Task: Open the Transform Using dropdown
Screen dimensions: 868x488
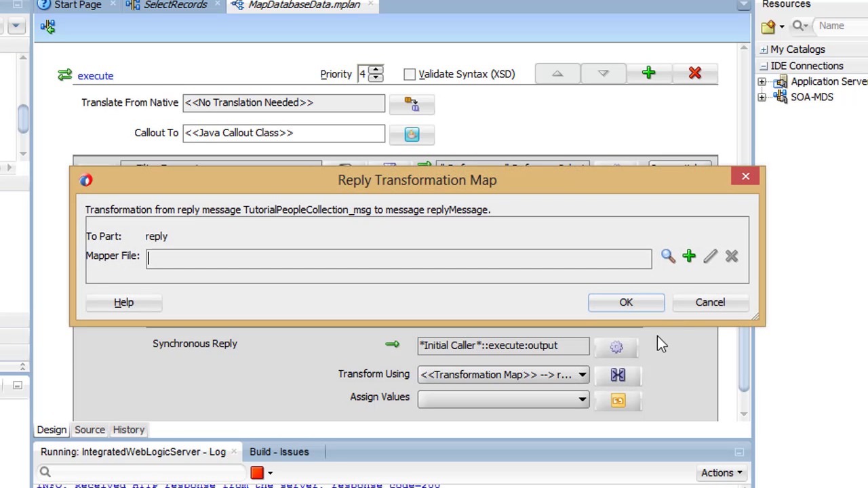Action: coord(503,375)
